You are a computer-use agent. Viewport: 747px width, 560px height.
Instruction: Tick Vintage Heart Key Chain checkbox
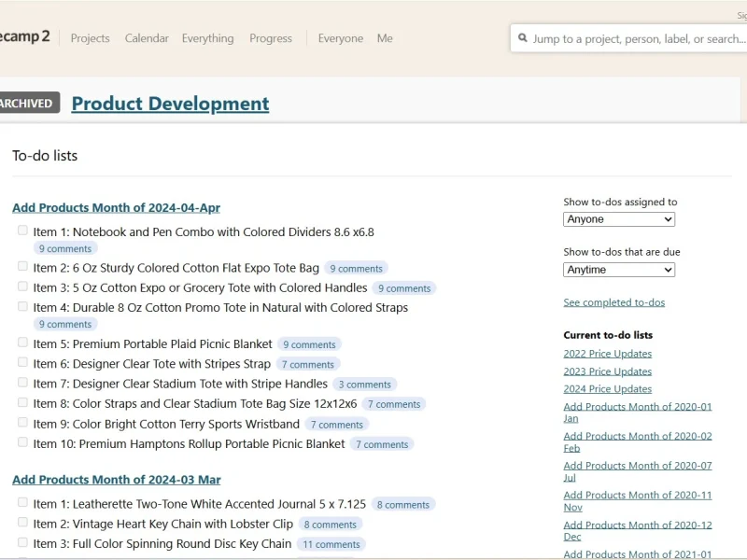tap(22, 523)
